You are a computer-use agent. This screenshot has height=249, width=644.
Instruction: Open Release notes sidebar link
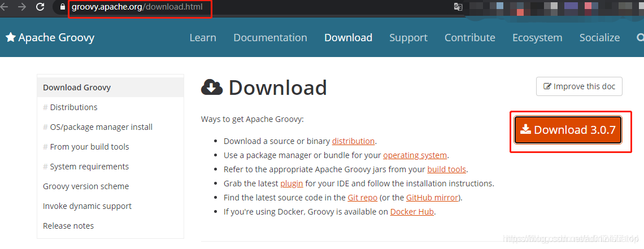(x=68, y=226)
